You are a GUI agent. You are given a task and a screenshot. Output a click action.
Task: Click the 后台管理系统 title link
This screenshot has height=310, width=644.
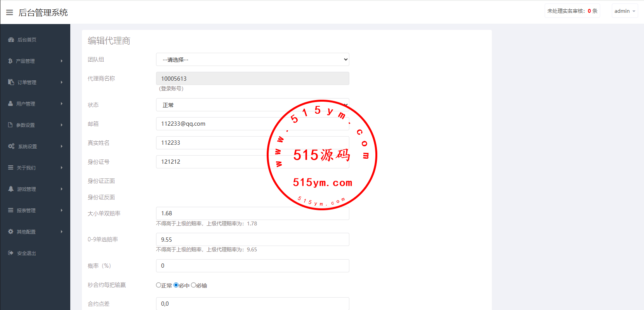click(x=43, y=12)
